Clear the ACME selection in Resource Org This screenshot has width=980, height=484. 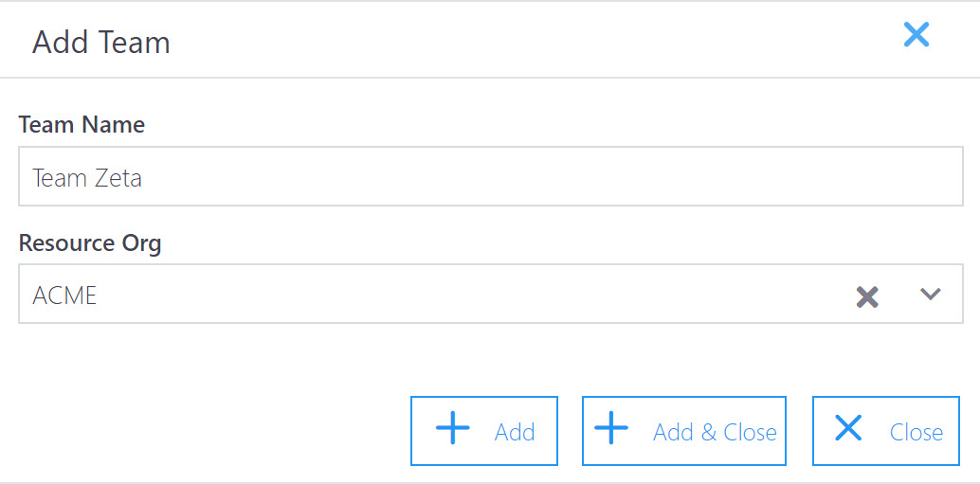coord(867,296)
